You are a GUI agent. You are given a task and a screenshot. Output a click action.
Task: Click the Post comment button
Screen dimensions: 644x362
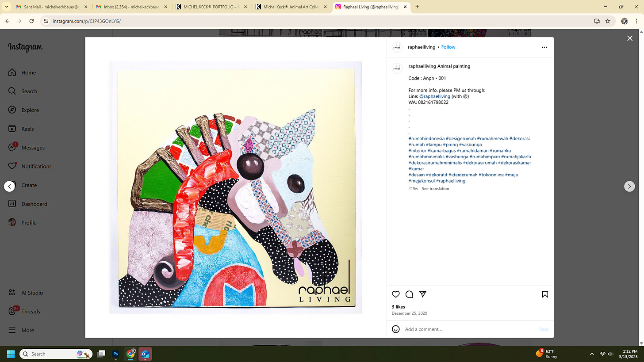tap(544, 329)
